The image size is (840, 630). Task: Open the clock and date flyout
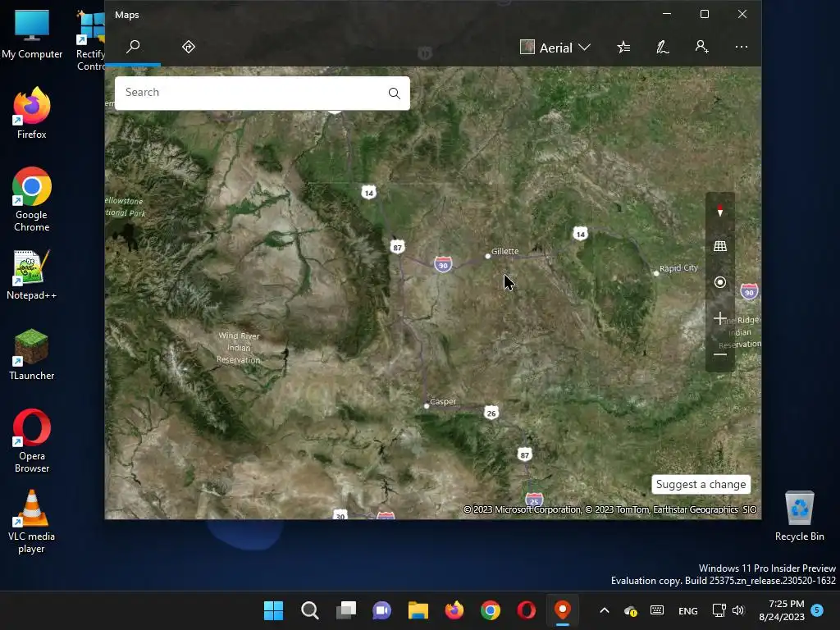coord(782,610)
